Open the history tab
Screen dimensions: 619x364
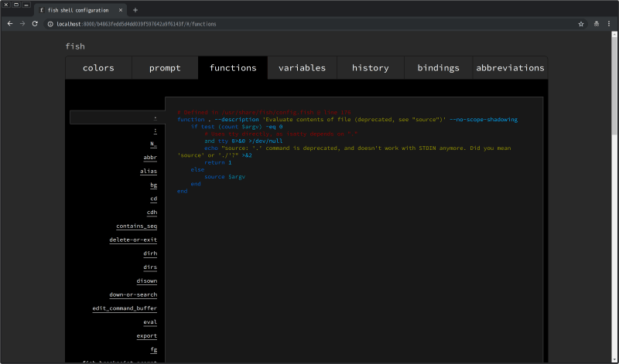[x=371, y=68]
